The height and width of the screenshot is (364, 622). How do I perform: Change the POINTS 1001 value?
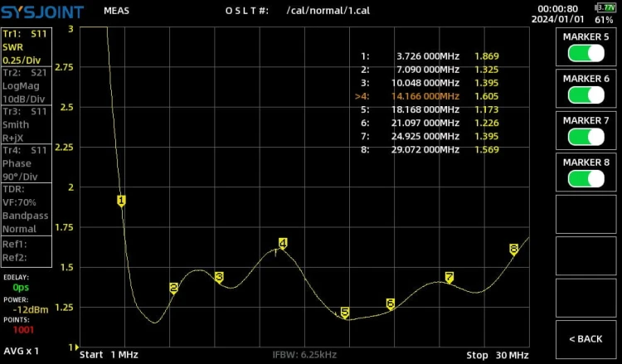coord(23,329)
